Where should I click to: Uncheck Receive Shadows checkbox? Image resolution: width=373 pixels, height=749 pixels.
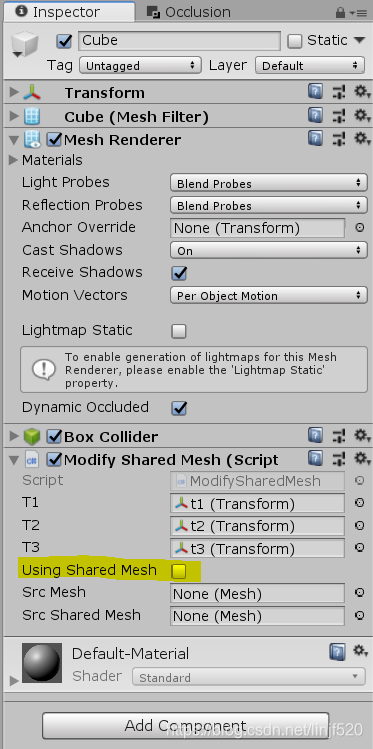pos(179,273)
